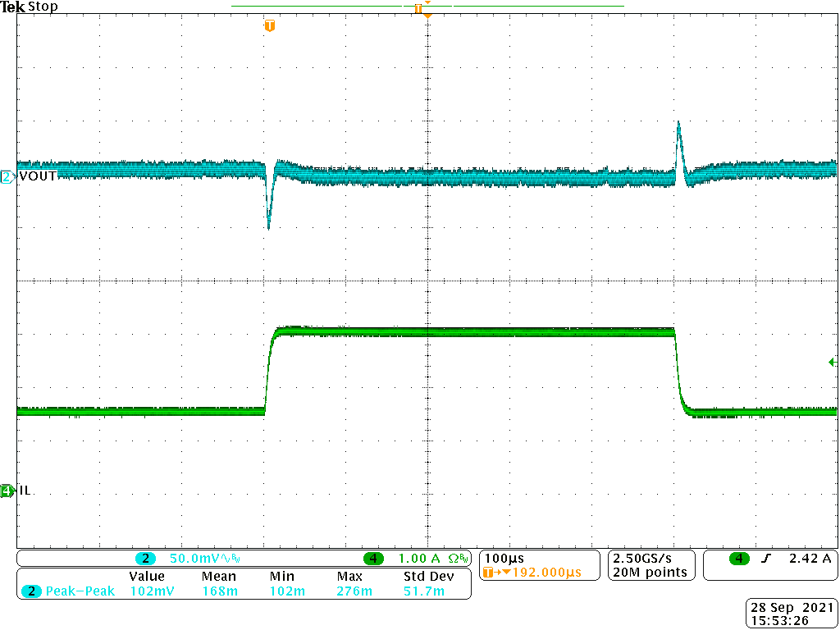The width and height of the screenshot is (840, 630).
Task: Click the Peak-Peak measurement label
Action: point(80,591)
